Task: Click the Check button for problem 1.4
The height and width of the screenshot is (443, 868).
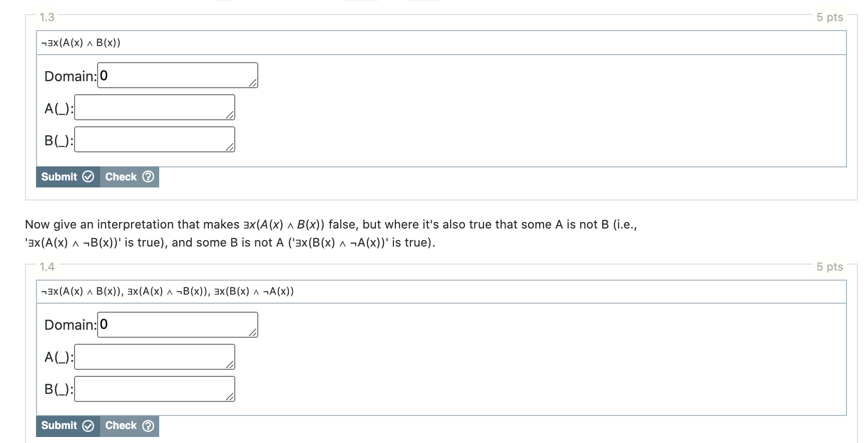Action: (130, 426)
